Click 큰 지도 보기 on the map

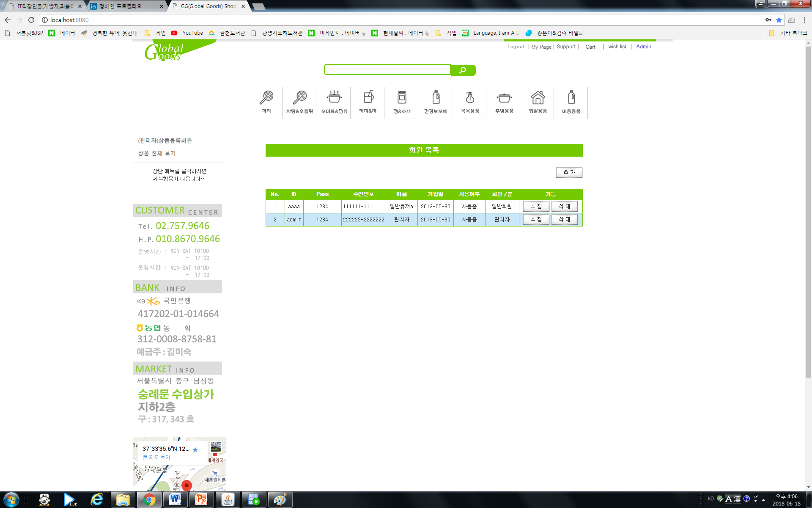[x=156, y=458]
